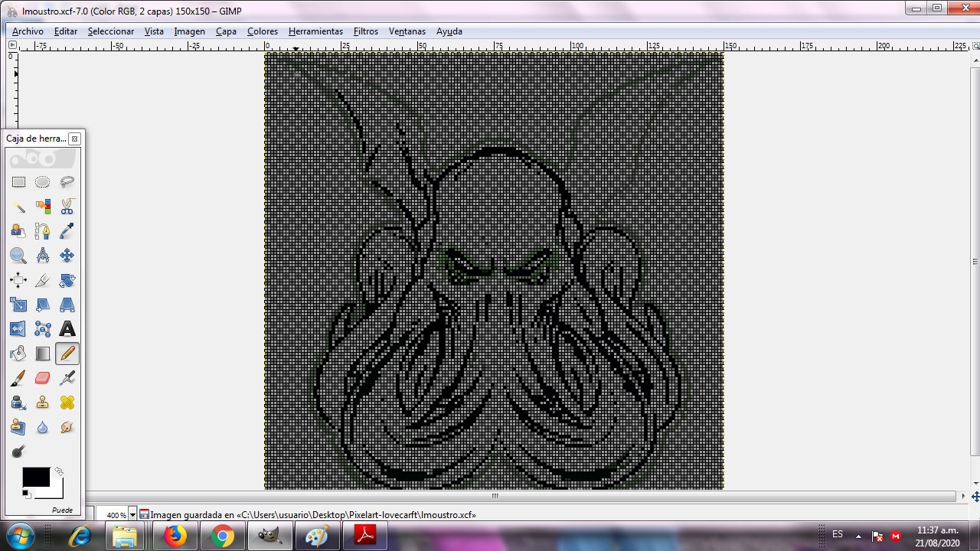This screenshot has height=551, width=980.
Task: Select the Zoom magnifier tool
Action: click(x=18, y=256)
